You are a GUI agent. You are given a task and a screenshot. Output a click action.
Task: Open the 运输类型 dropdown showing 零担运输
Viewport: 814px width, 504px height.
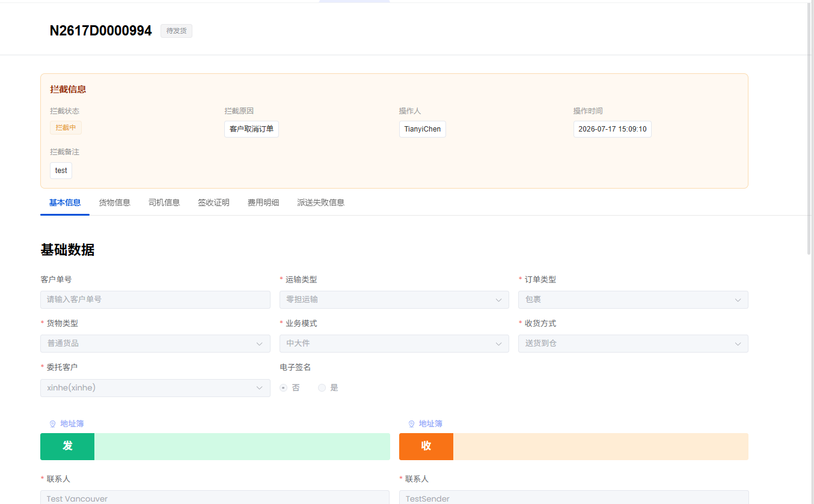click(394, 300)
